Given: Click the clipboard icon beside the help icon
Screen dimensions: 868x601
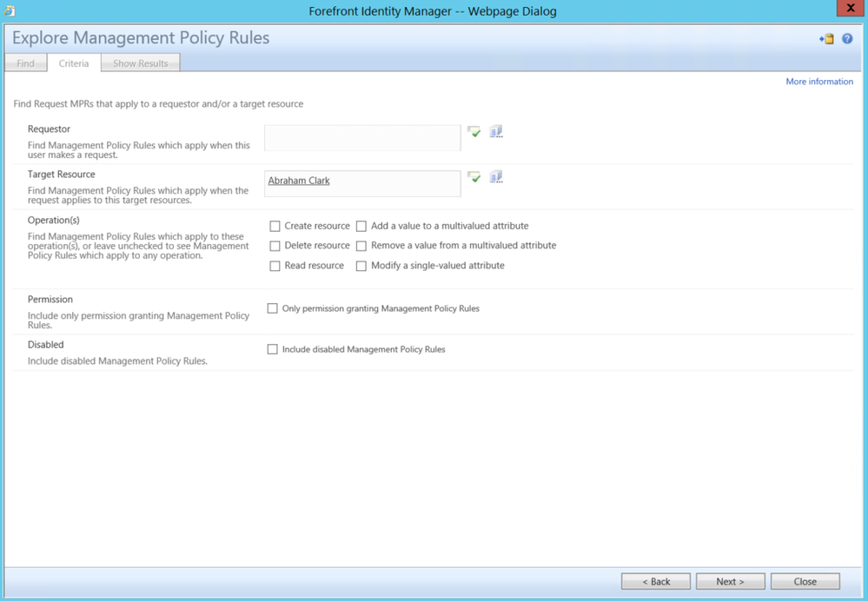Looking at the screenshot, I should click(826, 39).
